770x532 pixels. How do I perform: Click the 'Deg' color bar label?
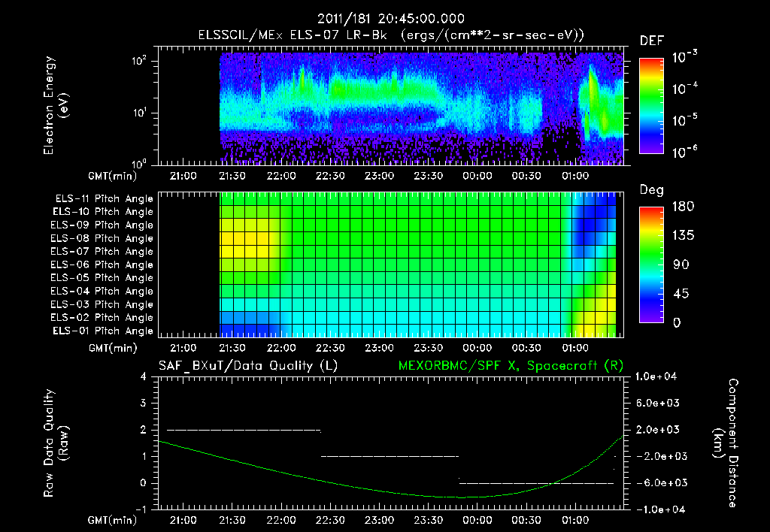tap(652, 190)
